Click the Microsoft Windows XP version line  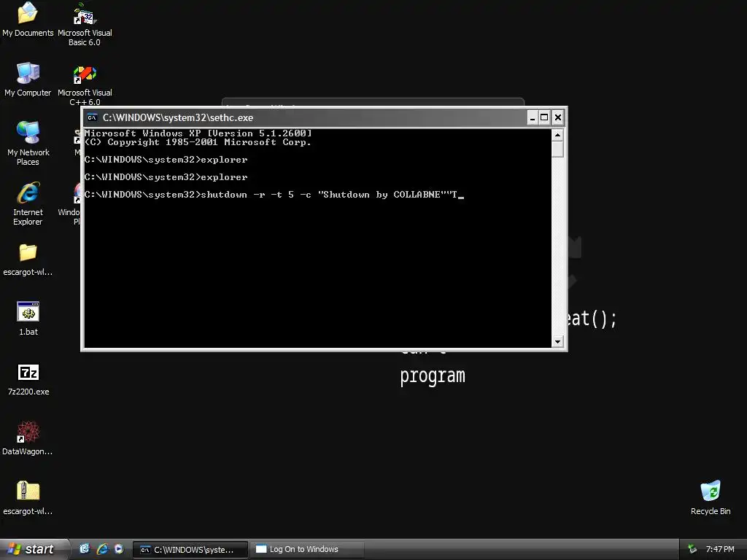198,133
